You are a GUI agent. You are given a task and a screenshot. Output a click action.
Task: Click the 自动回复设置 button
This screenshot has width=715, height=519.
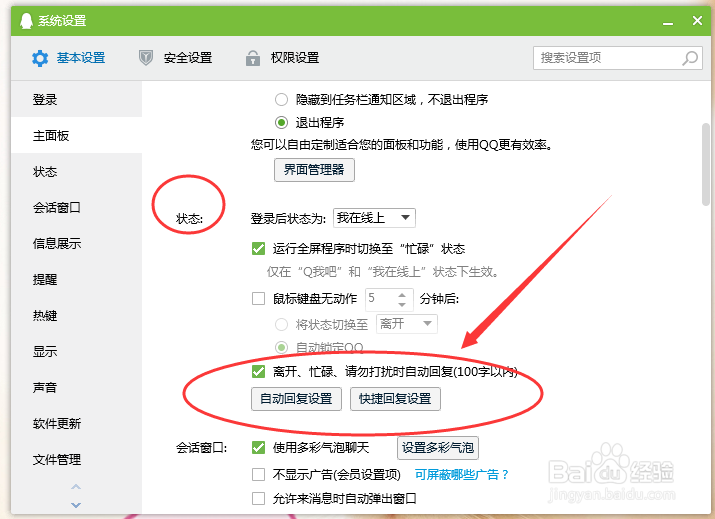(296, 399)
